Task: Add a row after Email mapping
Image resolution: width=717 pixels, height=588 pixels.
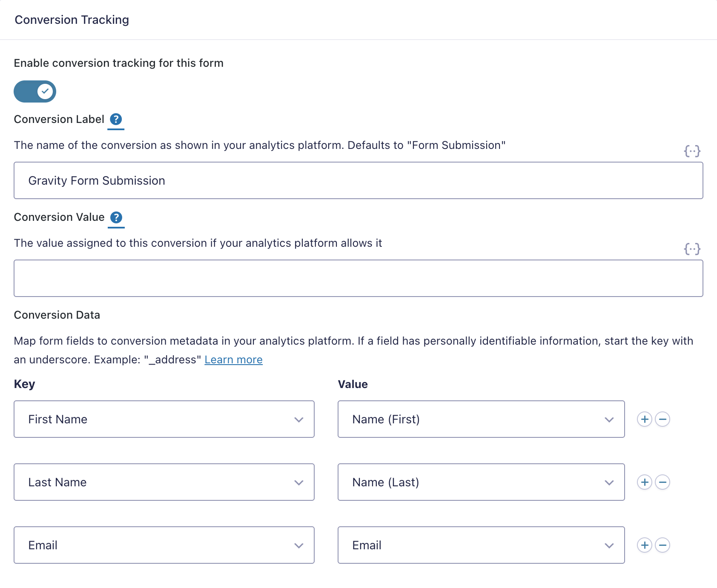Action: 645,545
